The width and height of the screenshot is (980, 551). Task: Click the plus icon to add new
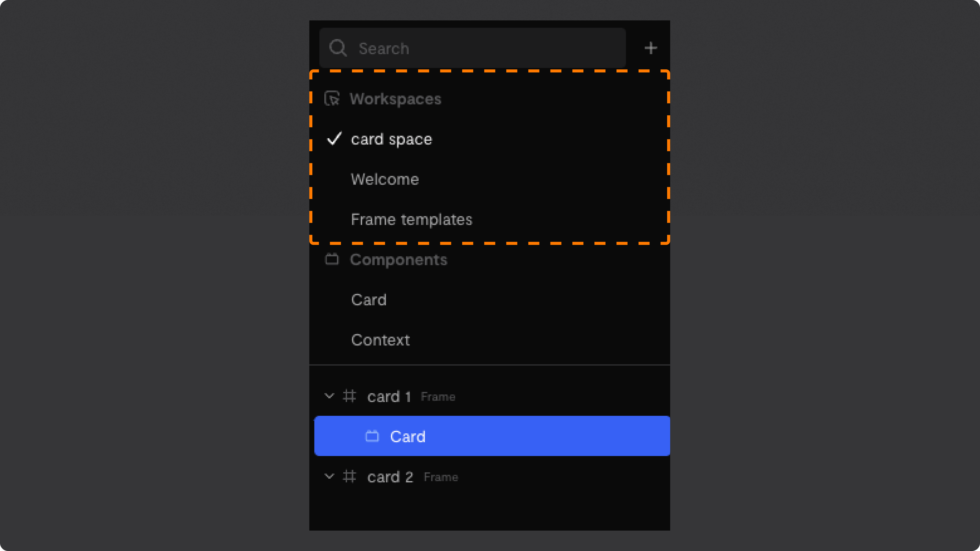pos(651,48)
